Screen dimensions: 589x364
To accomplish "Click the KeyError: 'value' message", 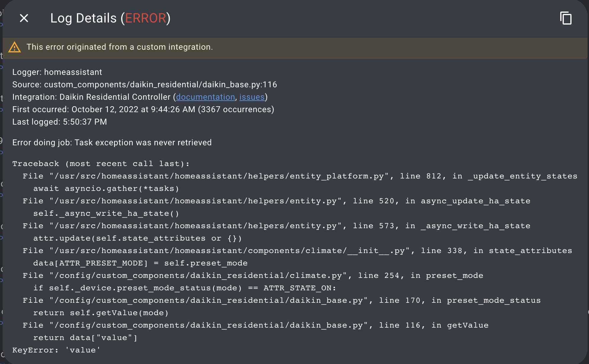I will 56,350.
